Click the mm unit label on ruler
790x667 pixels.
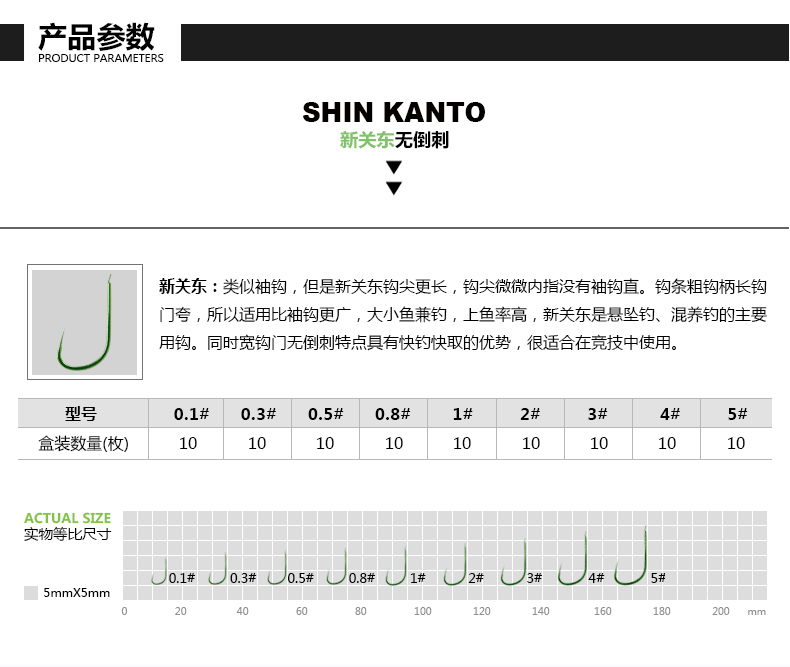point(756,612)
